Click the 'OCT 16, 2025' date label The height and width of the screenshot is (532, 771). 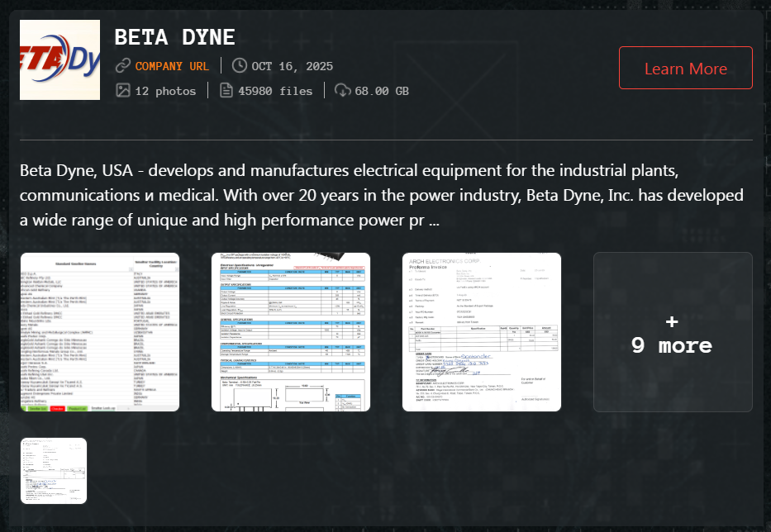coord(293,66)
